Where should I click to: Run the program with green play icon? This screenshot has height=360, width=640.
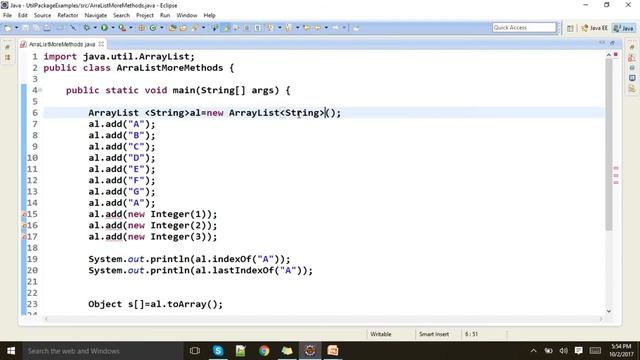click(104, 28)
